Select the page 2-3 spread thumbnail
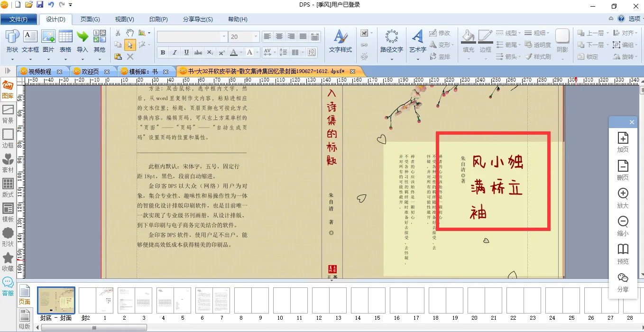Screen dimensions: 644x332 click(135, 300)
